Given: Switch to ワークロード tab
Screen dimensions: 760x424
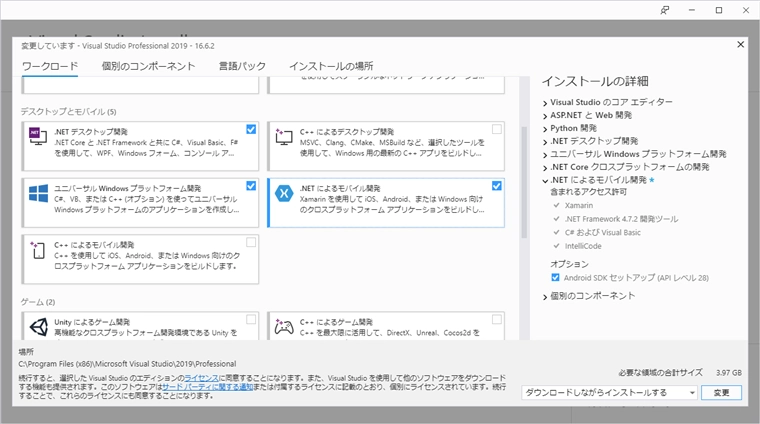Looking at the screenshot, I should (x=50, y=66).
